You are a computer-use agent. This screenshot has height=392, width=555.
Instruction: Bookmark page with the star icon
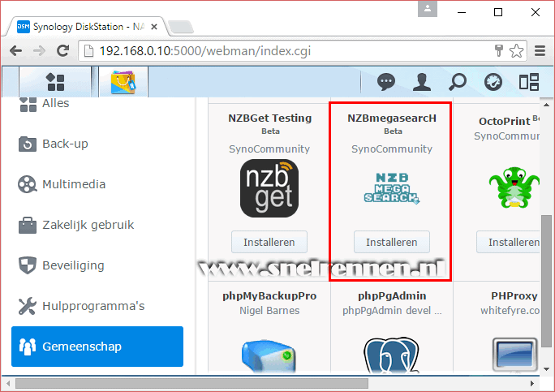516,51
